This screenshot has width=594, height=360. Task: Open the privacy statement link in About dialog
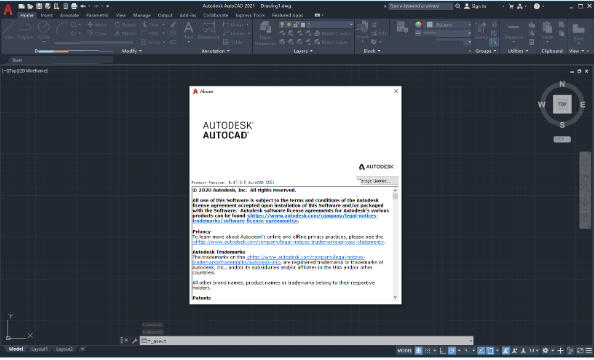[x=289, y=242]
